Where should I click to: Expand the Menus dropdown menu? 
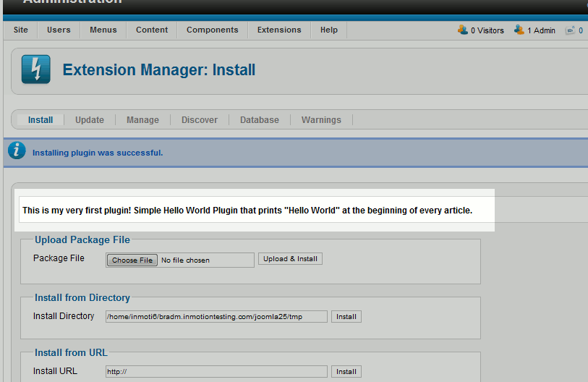[x=103, y=30]
